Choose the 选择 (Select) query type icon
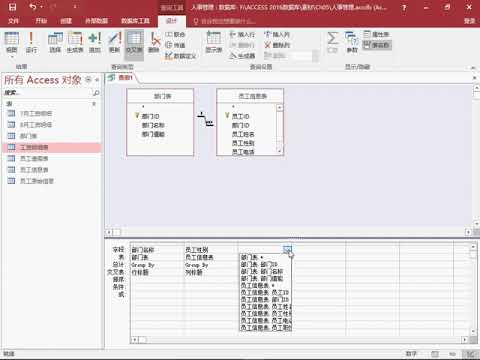Image resolution: width=480 pixels, height=360 pixels. 55,43
